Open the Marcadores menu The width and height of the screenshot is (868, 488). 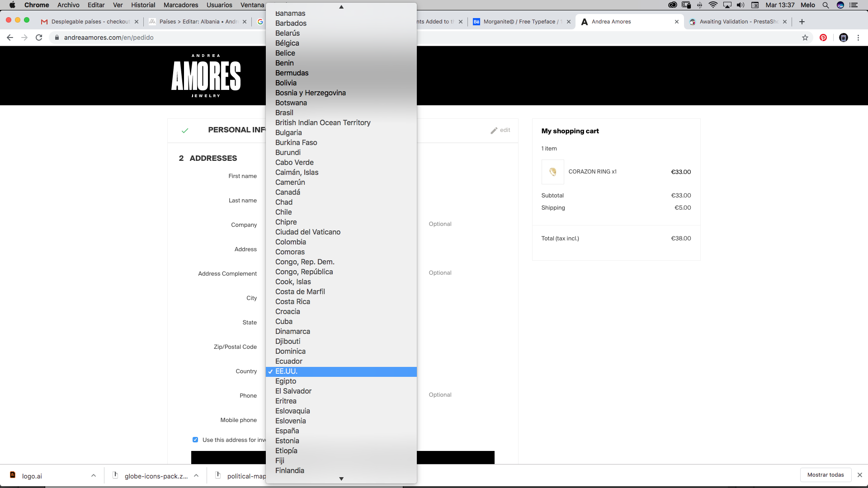(x=181, y=5)
